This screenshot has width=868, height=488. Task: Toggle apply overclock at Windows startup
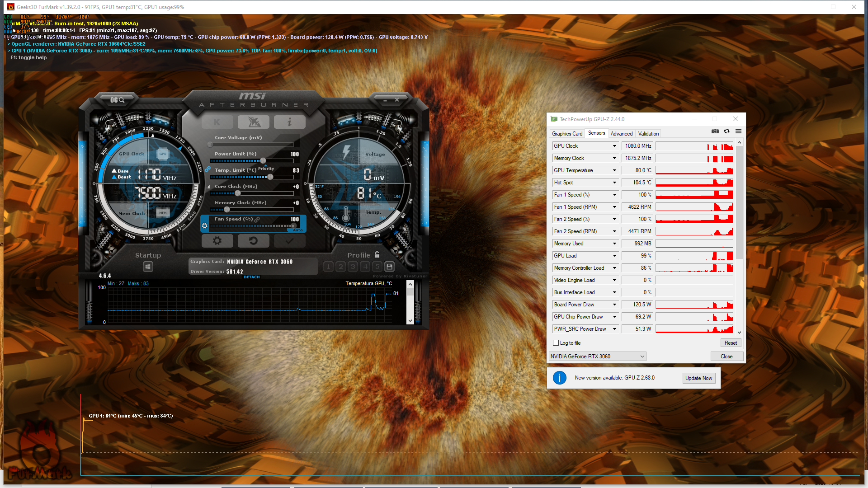(148, 267)
